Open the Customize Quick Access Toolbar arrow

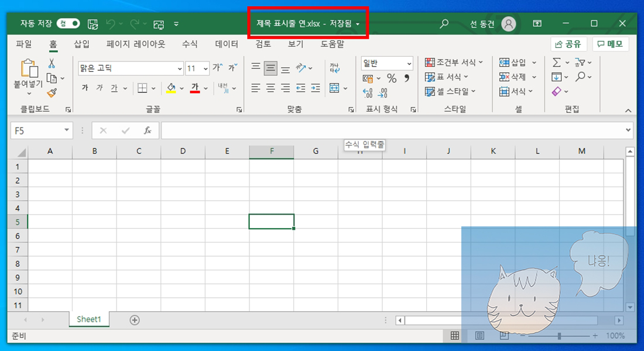click(x=176, y=24)
